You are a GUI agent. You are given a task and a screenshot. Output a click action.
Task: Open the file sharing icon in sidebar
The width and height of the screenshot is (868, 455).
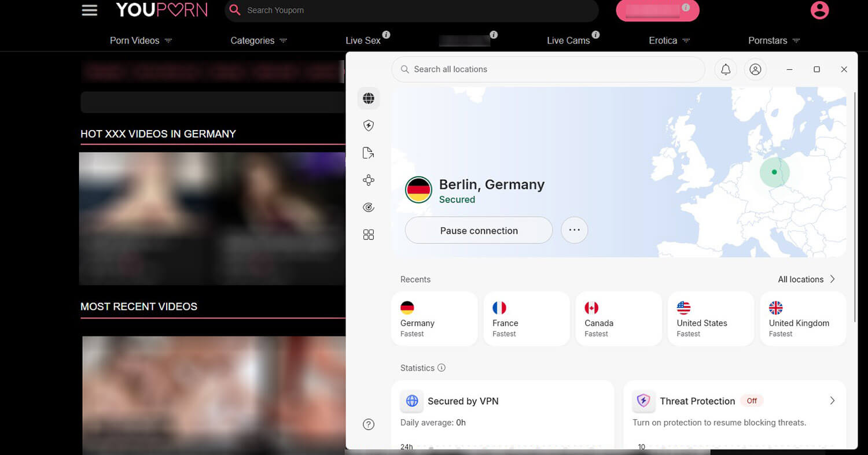pos(369,153)
